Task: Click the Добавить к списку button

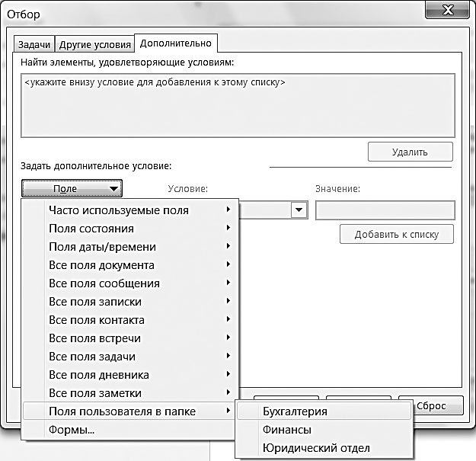Action: (397, 234)
